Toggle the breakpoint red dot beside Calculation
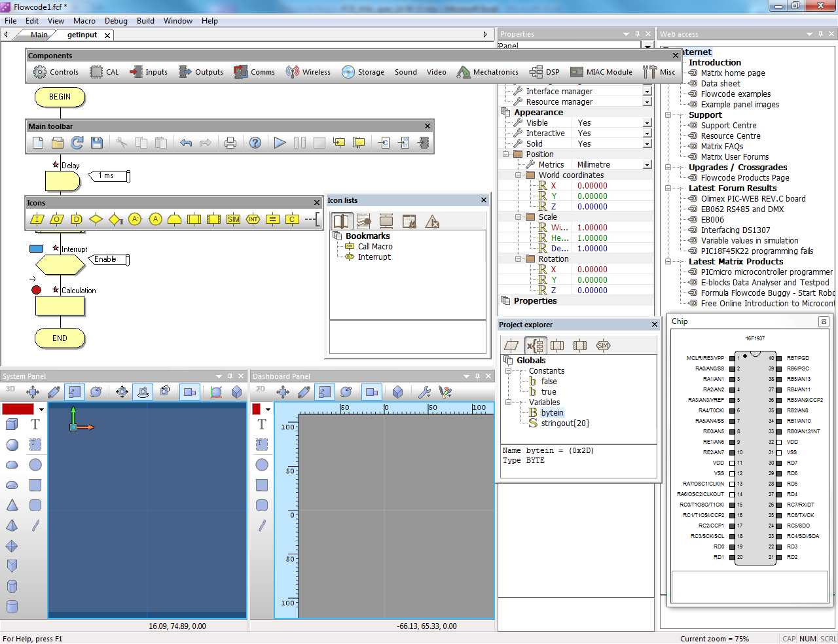The width and height of the screenshot is (838, 644). [37, 290]
